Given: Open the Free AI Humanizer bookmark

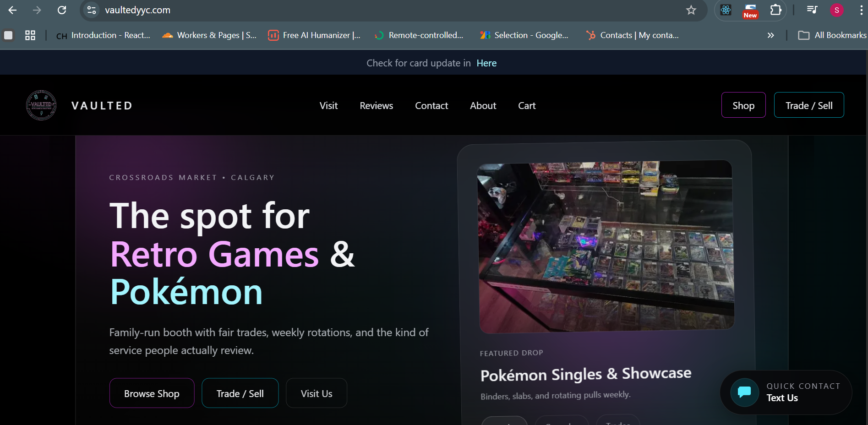Looking at the screenshot, I should tap(314, 35).
